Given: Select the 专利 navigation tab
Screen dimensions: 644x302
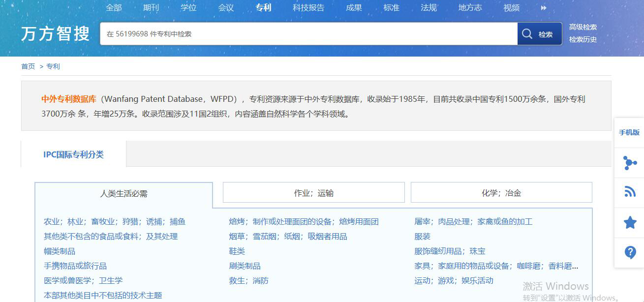Looking at the screenshot, I should pyautogui.click(x=263, y=8).
